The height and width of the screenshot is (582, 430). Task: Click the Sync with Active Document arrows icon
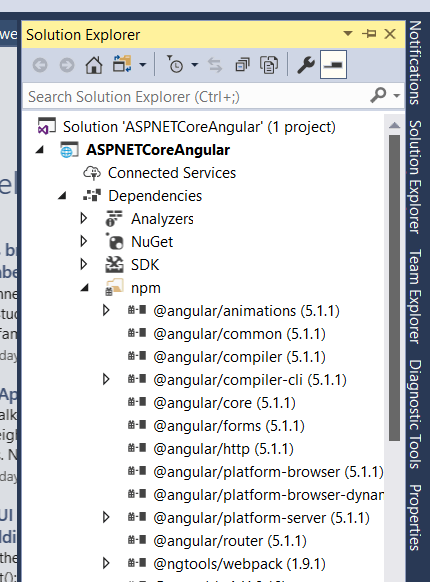(x=215, y=65)
